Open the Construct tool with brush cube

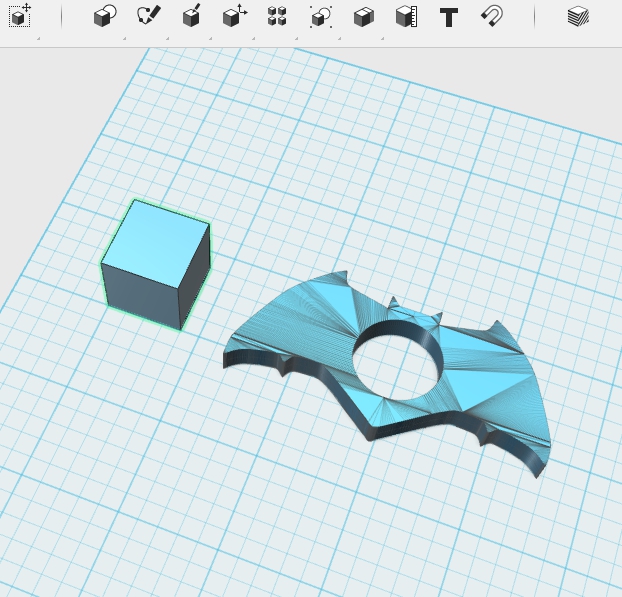click(192, 16)
